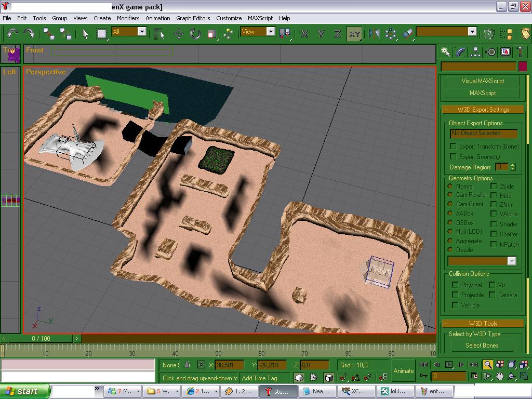Viewport: 532px width, 399px height.
Task: Select the Rotate tool
Action: pos(195,34)
